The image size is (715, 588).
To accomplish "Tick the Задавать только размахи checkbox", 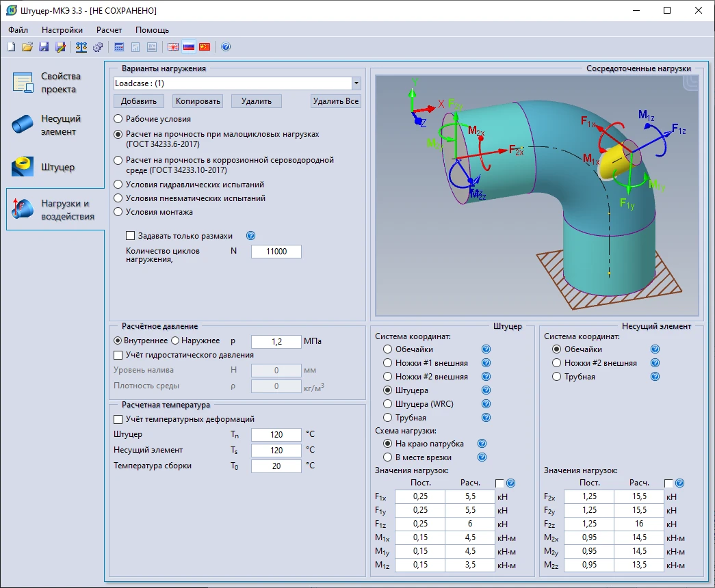I will point(131,236).
